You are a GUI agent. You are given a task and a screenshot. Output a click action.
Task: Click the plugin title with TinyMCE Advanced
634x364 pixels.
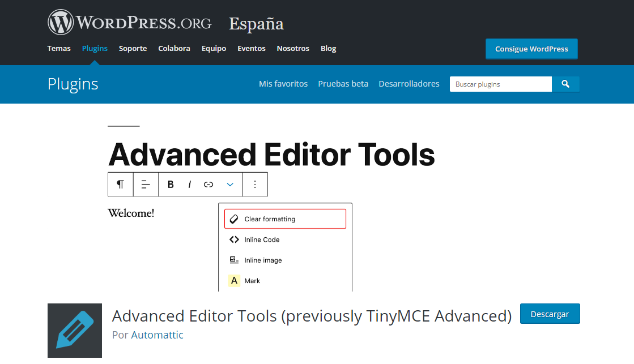click(x=312, y=316)
